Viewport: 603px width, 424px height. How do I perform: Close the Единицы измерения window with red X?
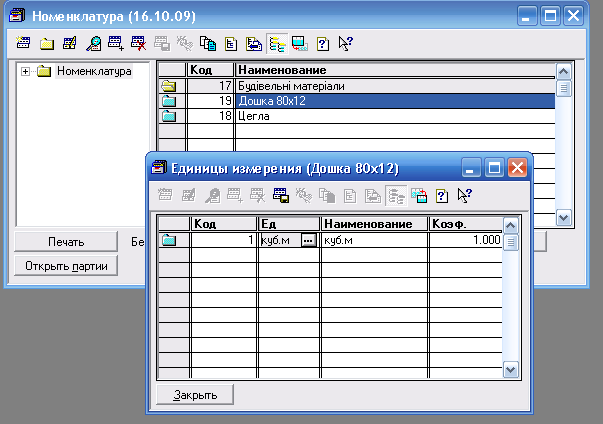tap(517, 168)
